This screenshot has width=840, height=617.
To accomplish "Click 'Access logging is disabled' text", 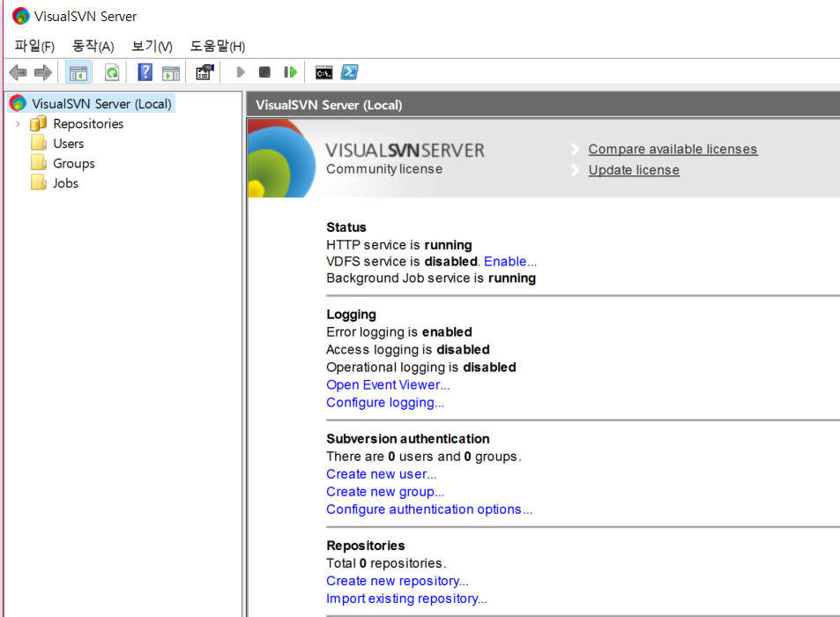I will 408,350.
